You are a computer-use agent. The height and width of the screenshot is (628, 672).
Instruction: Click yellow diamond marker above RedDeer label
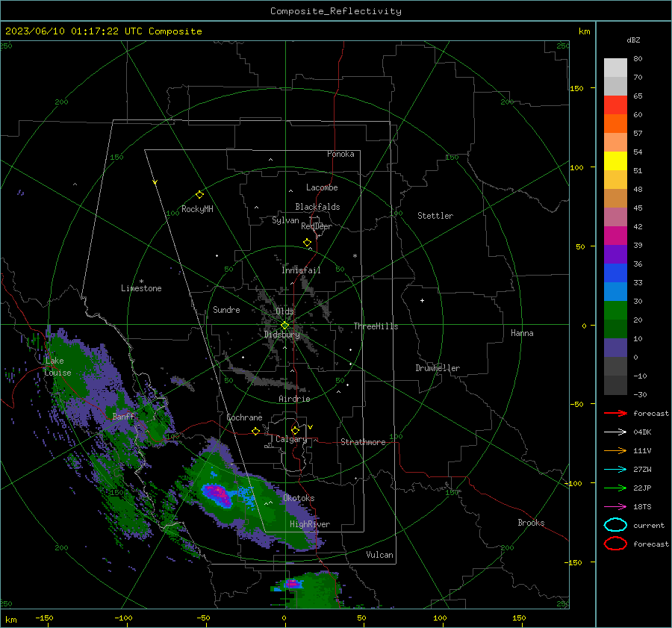[x=307, y=243]
